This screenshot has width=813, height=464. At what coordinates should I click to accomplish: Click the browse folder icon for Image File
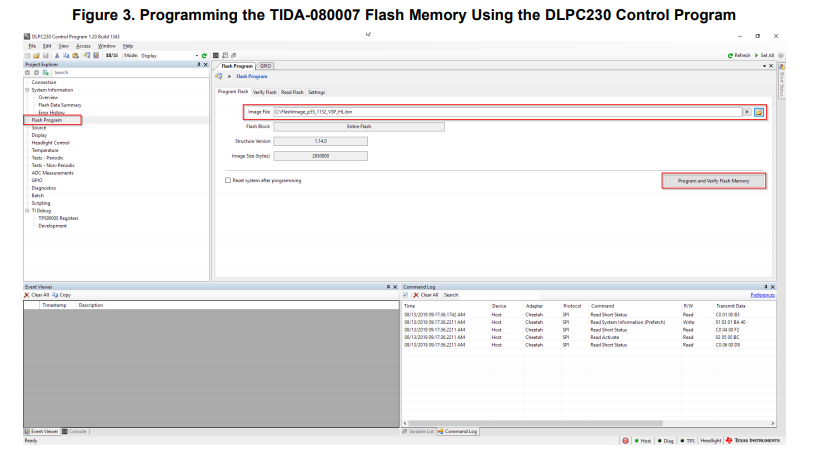pos(759,112)
